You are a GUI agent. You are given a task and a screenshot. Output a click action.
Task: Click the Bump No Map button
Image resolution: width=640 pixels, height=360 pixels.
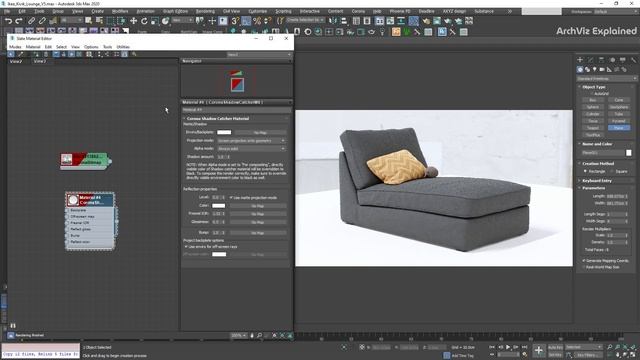[x=258, y=233]
